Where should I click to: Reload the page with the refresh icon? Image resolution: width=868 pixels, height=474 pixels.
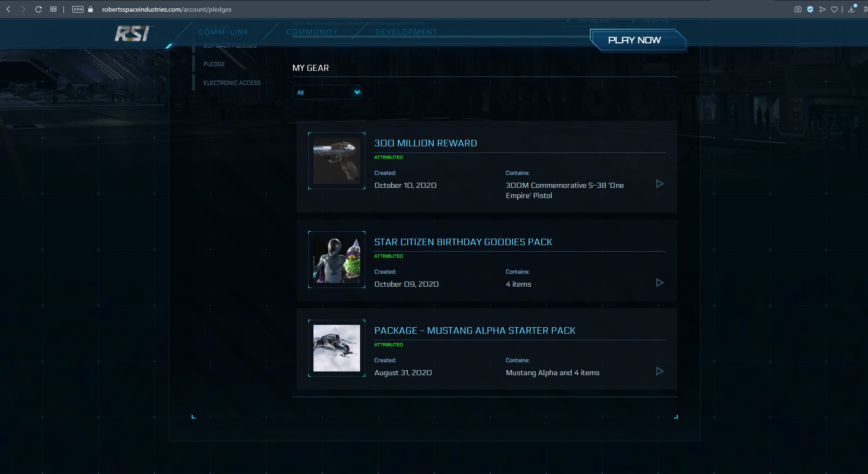(x=39, y=9)
